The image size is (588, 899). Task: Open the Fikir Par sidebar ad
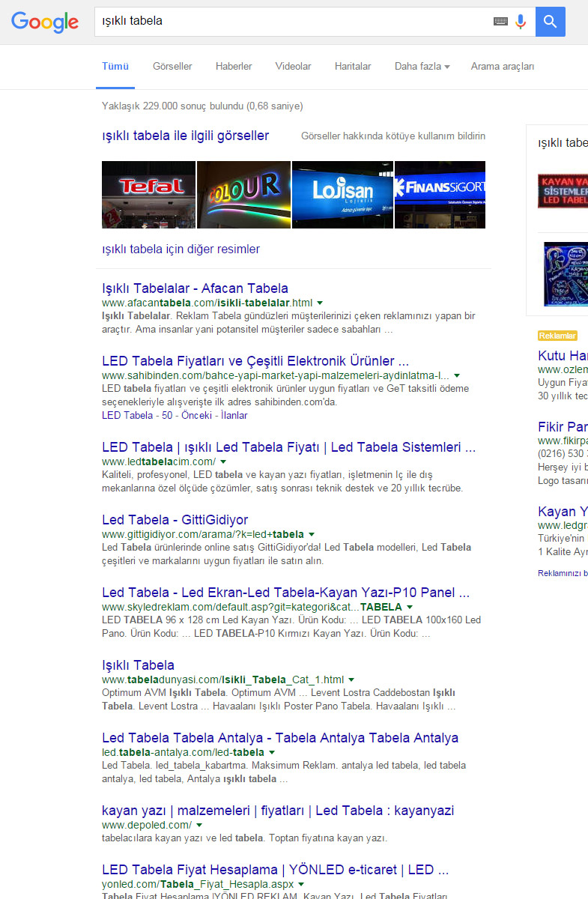point(563,427)
